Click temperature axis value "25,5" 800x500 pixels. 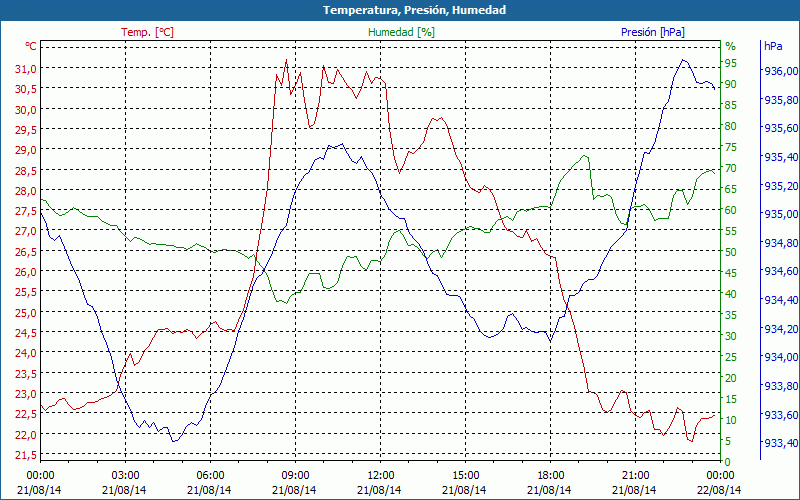tap(24, 292)
